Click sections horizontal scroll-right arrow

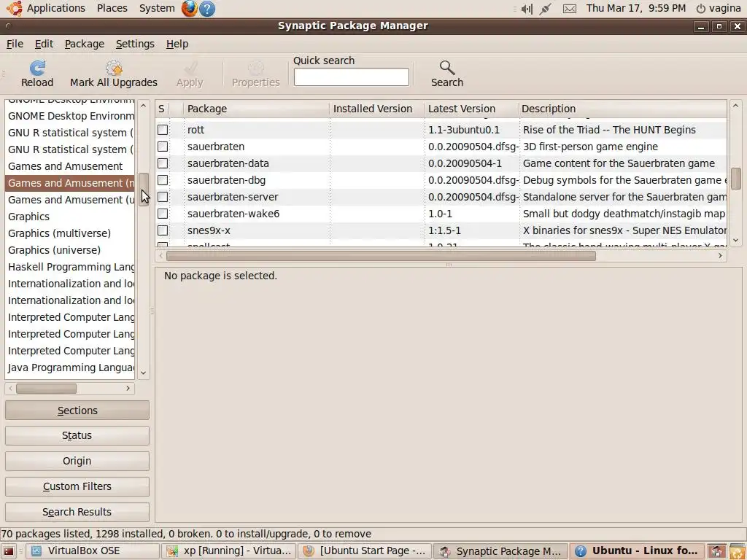pyautogui.click(x=128, y=389)
